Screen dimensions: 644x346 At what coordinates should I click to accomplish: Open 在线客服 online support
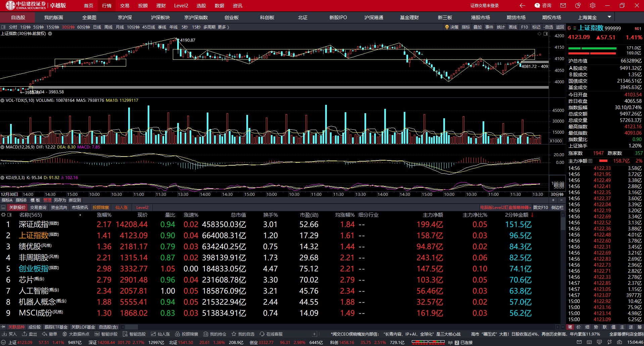tap(271, 334)
